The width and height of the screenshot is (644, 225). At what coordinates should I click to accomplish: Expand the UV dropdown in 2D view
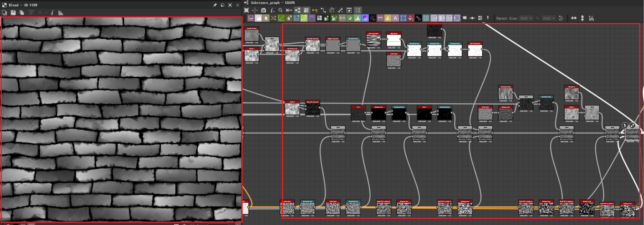tap(46, 13)
